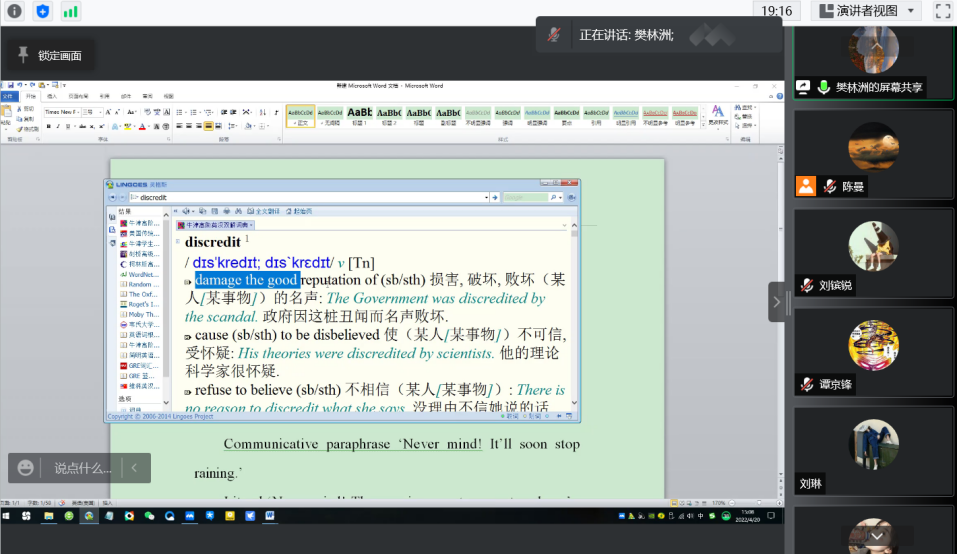Switch to Word 页面布局 ribbon tab
957x554 pixels.
click(x=78, y=96)
